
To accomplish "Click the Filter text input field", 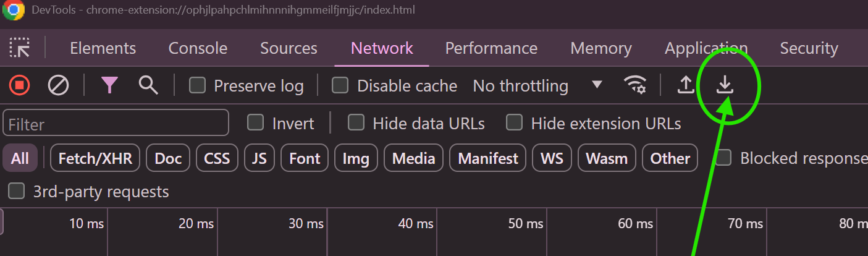I will coord(116,124).
